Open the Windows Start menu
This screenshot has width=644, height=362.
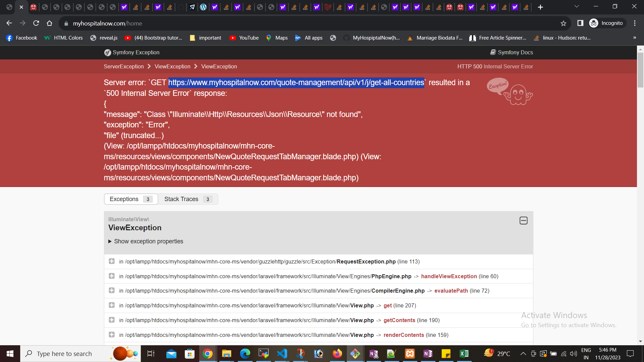tap(10, 354)
